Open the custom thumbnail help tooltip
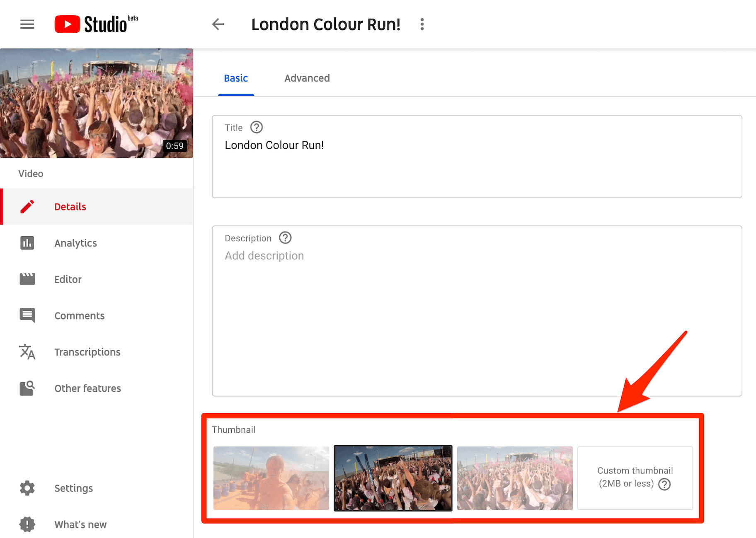 (664, 484)
